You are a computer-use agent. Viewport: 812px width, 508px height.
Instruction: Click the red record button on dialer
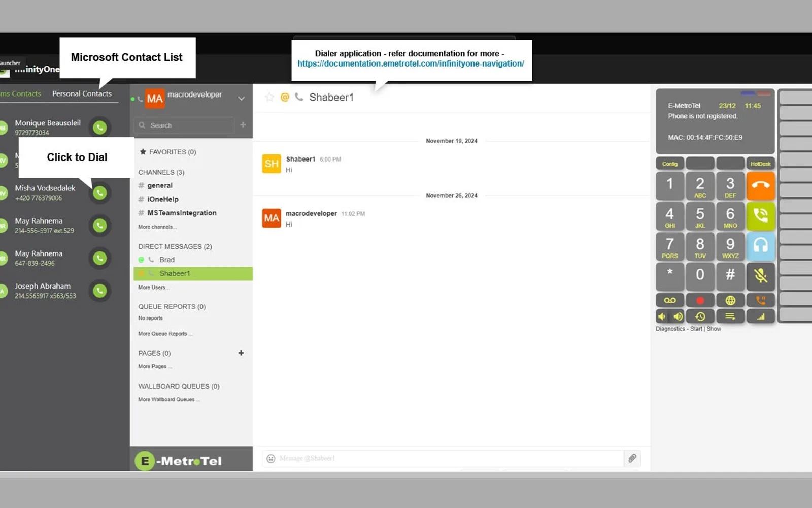tap(700, 300)
